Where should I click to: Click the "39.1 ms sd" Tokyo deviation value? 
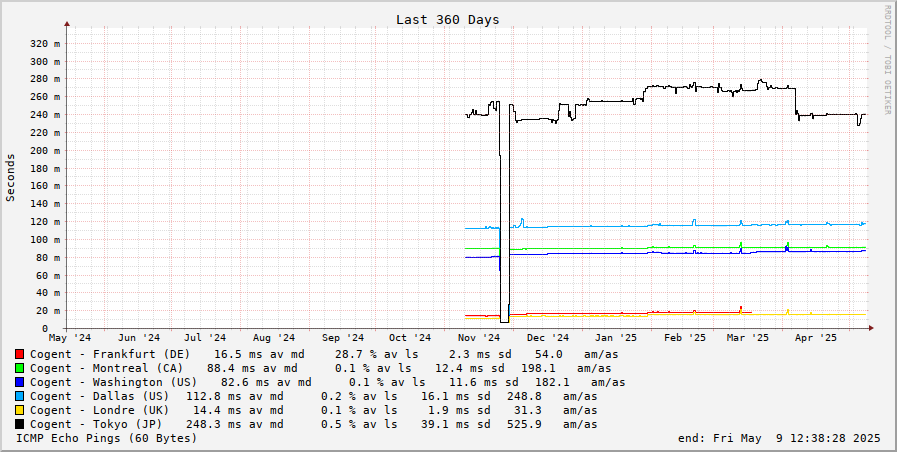[x=456, y=424]
